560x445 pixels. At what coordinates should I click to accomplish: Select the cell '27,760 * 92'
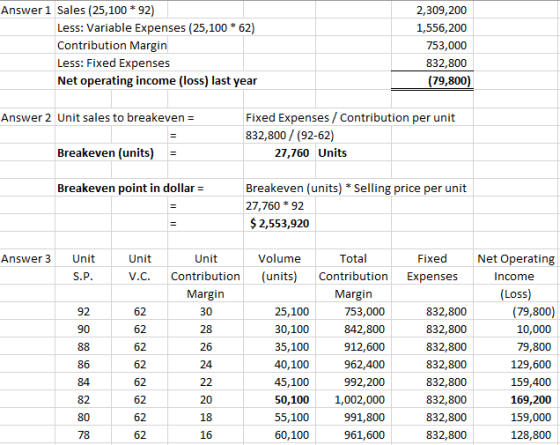pyautogui.click(x=275, y=206)
